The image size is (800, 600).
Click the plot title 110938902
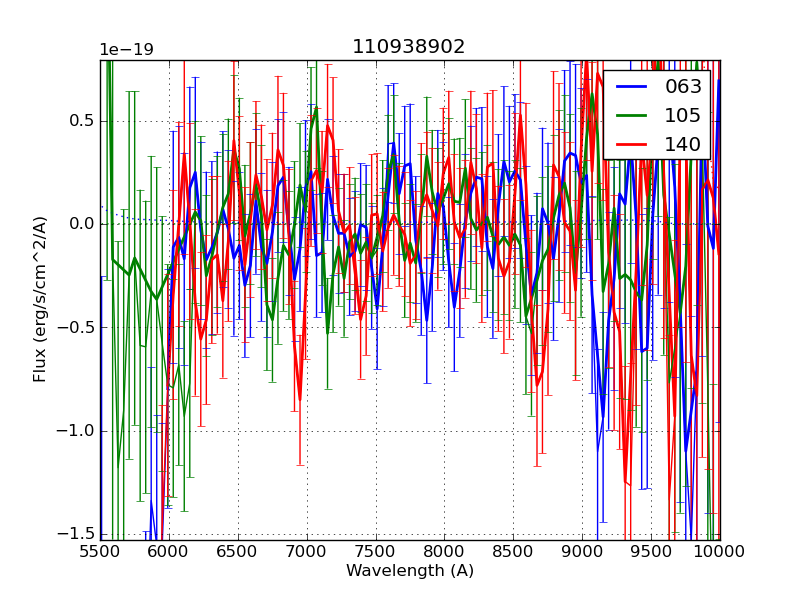tap(408, 47)
